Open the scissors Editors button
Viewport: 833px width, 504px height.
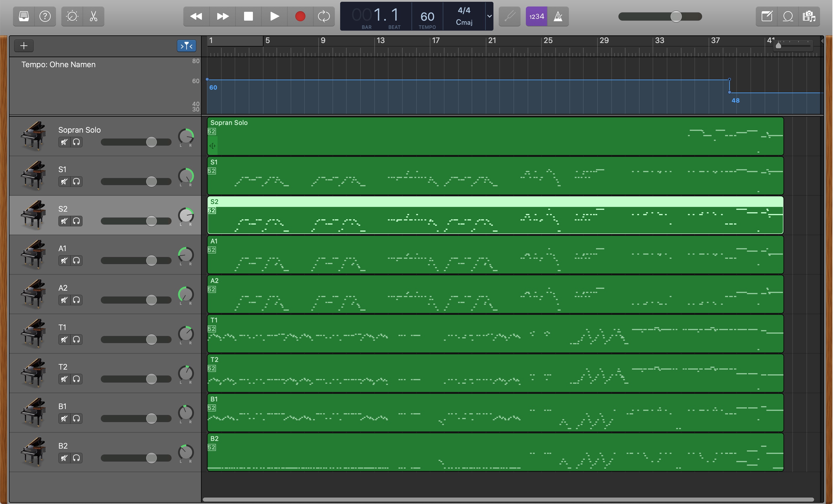tap(93, 16)
